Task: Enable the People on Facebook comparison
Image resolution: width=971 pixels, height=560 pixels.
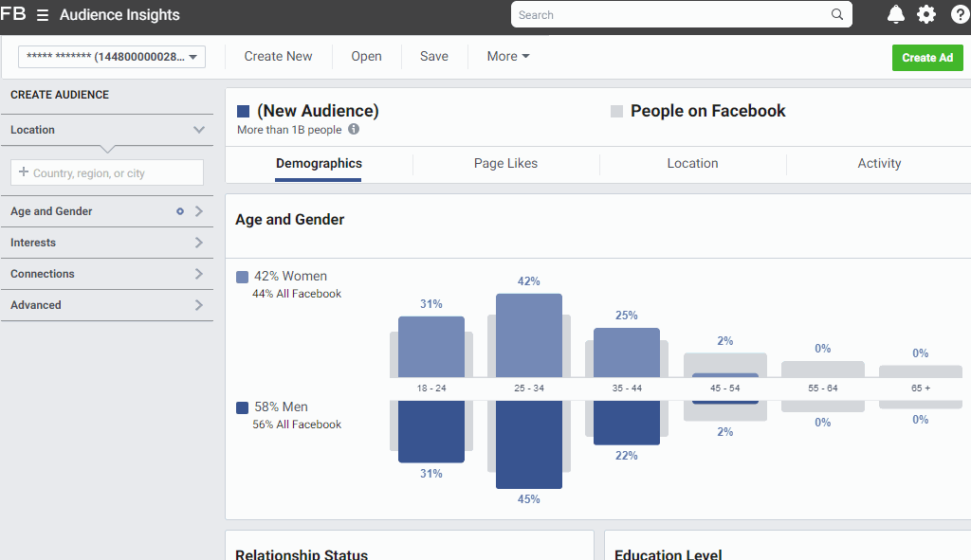Action: point(616,111)
